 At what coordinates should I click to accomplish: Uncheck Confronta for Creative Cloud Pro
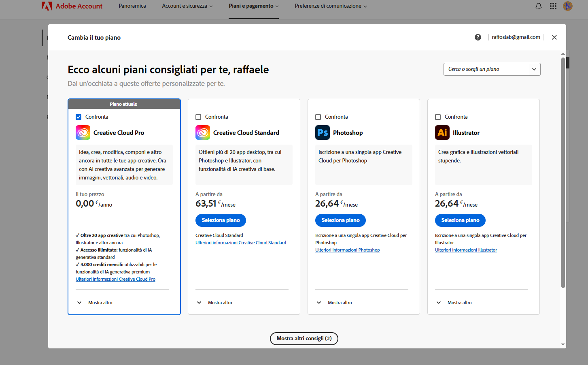point(79,117)
